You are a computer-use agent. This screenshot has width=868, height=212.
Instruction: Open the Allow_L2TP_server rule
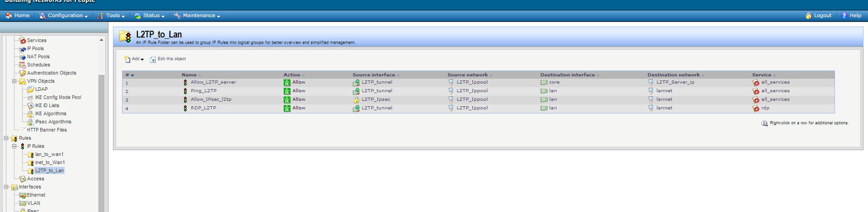click(x=213, y=82)
